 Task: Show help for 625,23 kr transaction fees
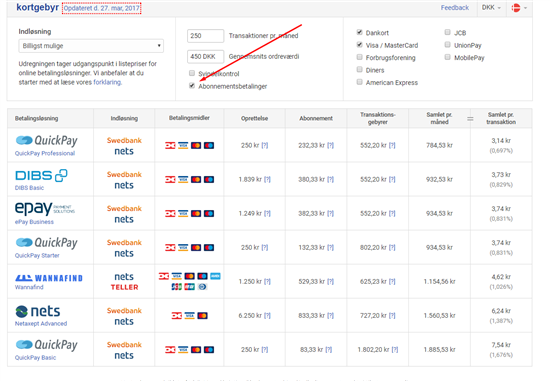[392, 281]
